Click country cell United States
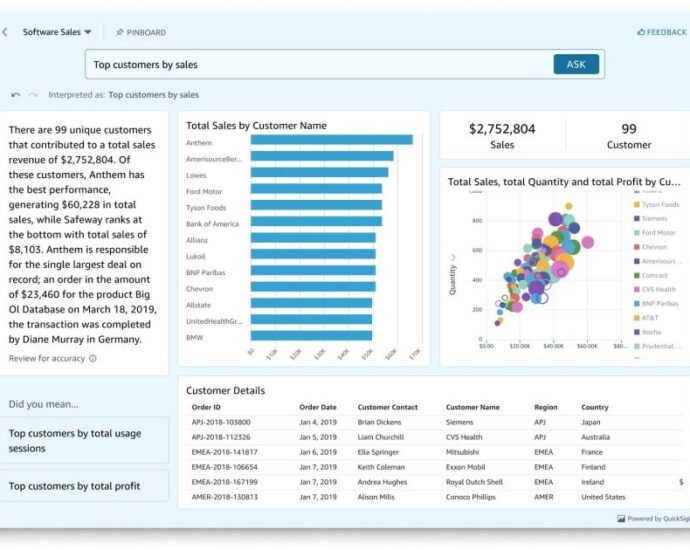This screenshot has width=690, height=550. pos(603,497)
